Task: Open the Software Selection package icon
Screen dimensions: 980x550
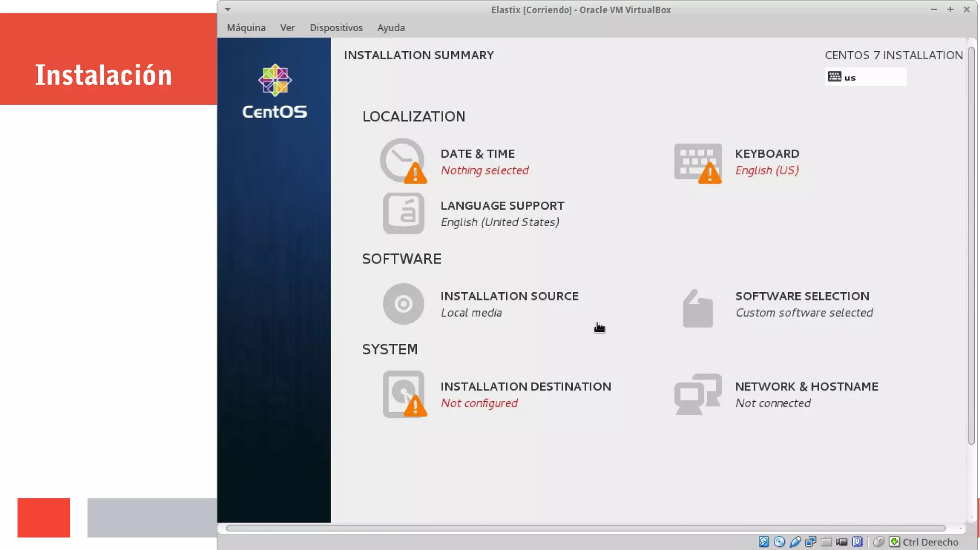Action: click(x=698, y=308)
